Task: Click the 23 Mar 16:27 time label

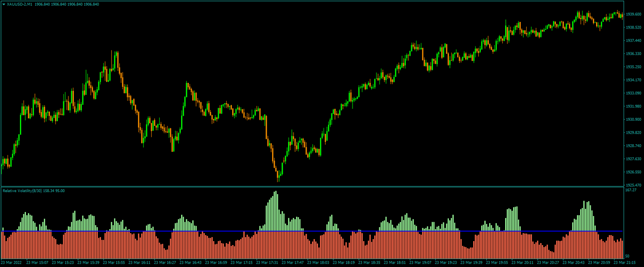Action: click(164, 263)
